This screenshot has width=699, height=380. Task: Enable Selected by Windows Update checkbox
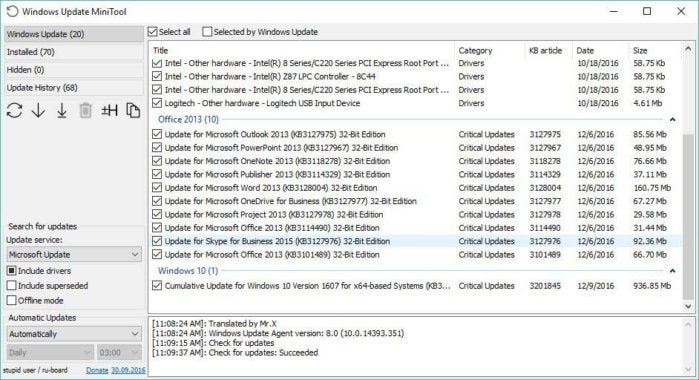[207, 32]
